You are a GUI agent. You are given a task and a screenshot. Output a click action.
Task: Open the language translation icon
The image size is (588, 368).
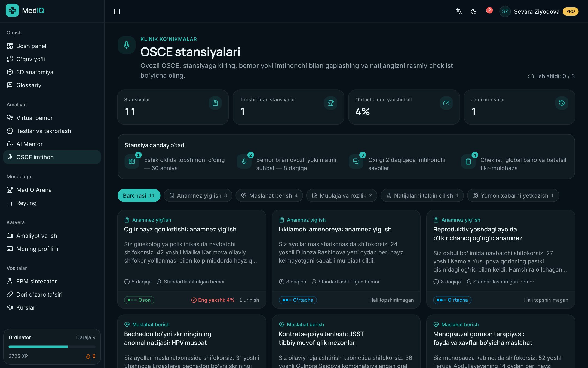[x=459, y=11]
